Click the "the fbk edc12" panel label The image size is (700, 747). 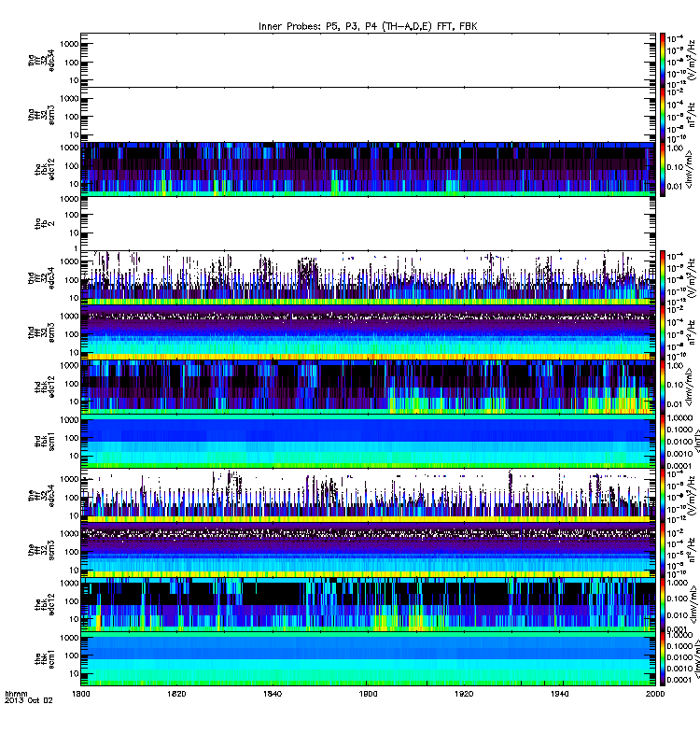point(45,604)
